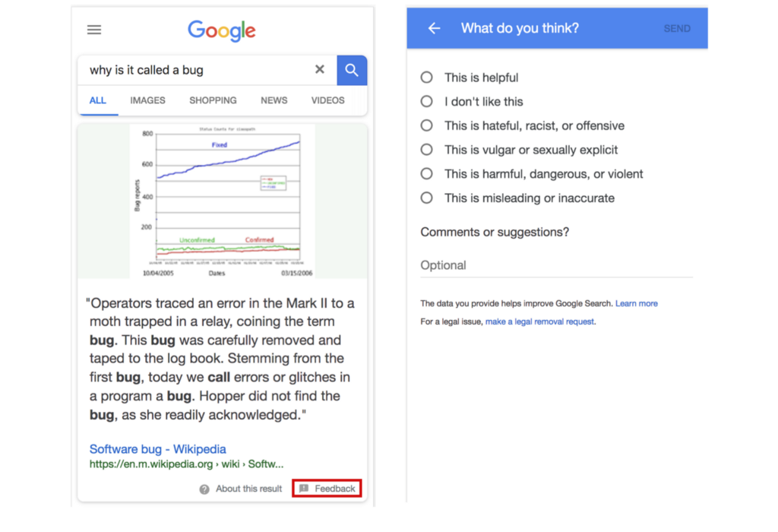778x532 pixels.
Task: Select 'This is harmful, dangerous, or violent'
Action: [427, 174]
